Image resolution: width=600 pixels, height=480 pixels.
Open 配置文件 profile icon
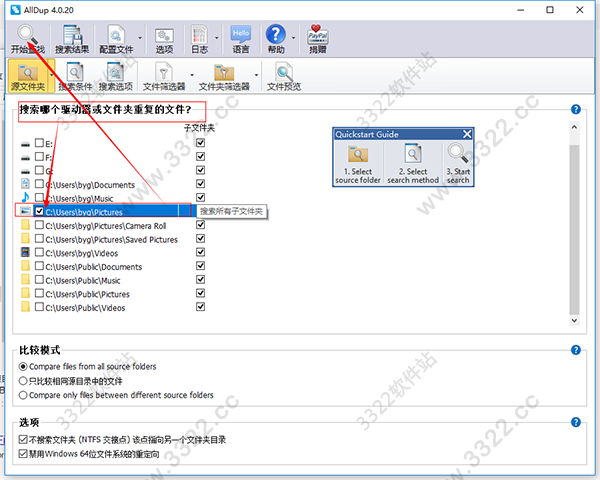pos(116,38)
